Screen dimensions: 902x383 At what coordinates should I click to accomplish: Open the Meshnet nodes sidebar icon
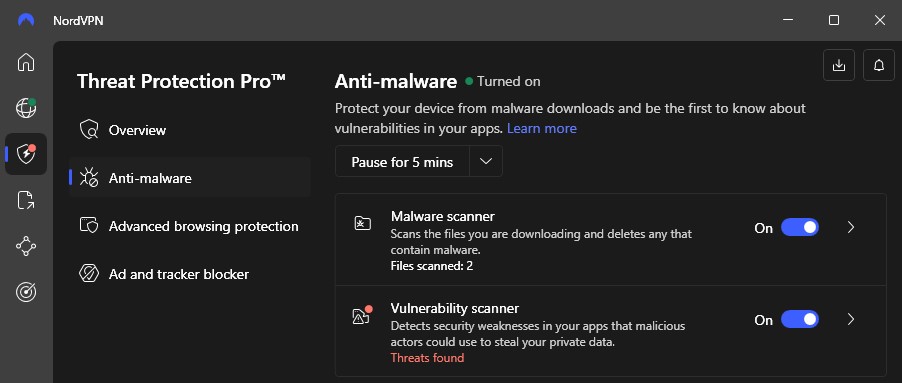click(26, 246)
